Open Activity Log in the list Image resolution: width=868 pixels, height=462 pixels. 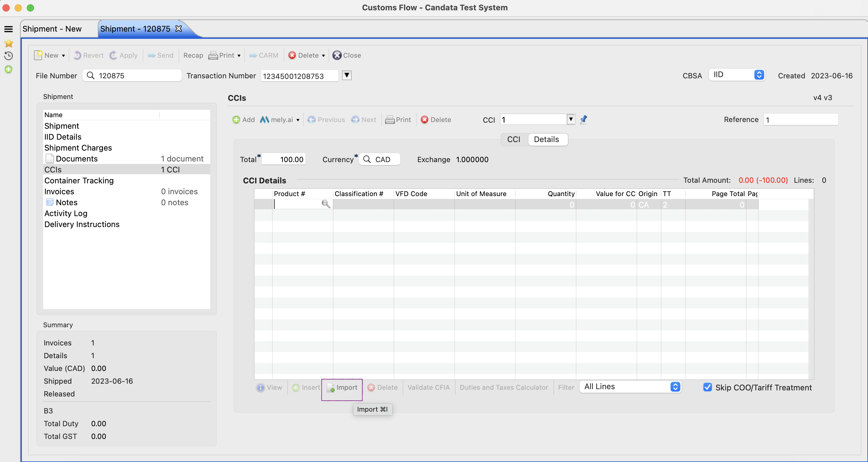point(66,213)
